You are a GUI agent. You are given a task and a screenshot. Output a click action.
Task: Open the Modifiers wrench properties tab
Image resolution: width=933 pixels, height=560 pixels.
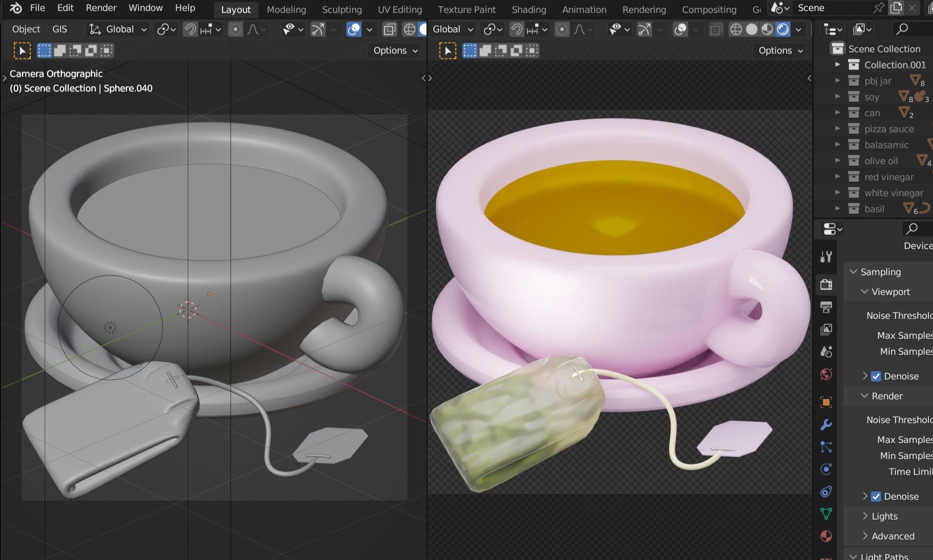coord(826,425)
